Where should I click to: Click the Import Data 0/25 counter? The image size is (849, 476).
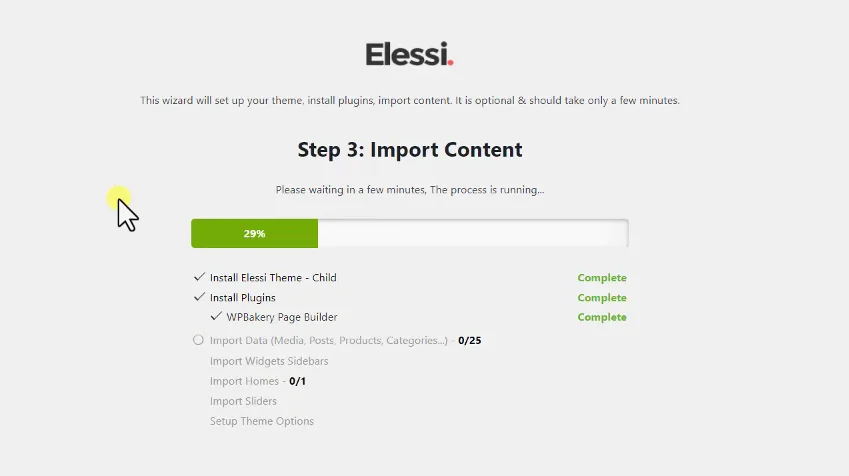pos(469,341)
